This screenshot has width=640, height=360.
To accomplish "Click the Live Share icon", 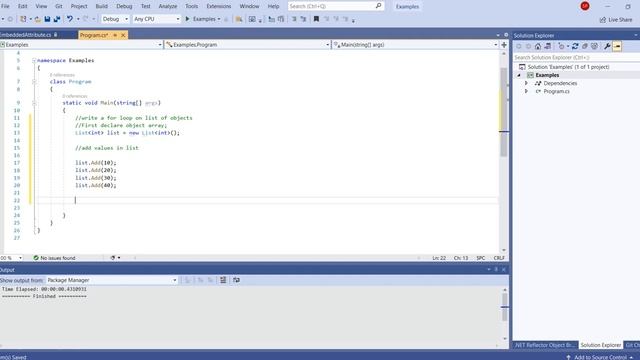I will tap(602, 20).
